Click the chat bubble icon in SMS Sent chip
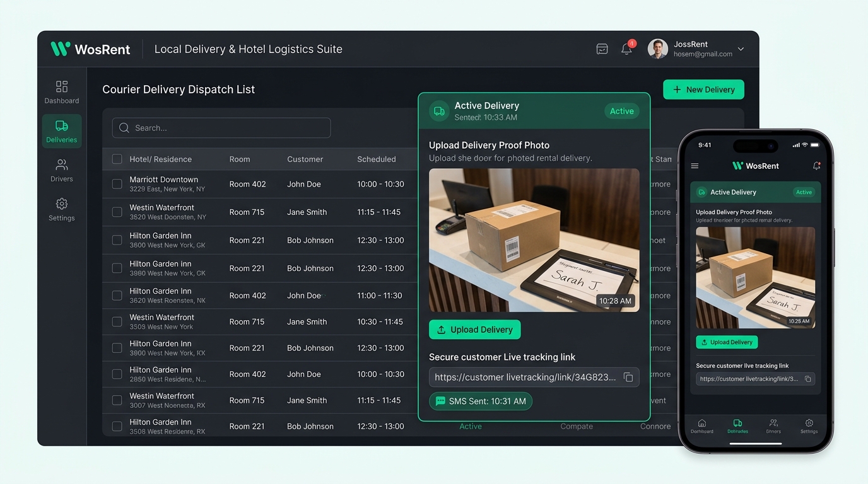 coord(440,401)
